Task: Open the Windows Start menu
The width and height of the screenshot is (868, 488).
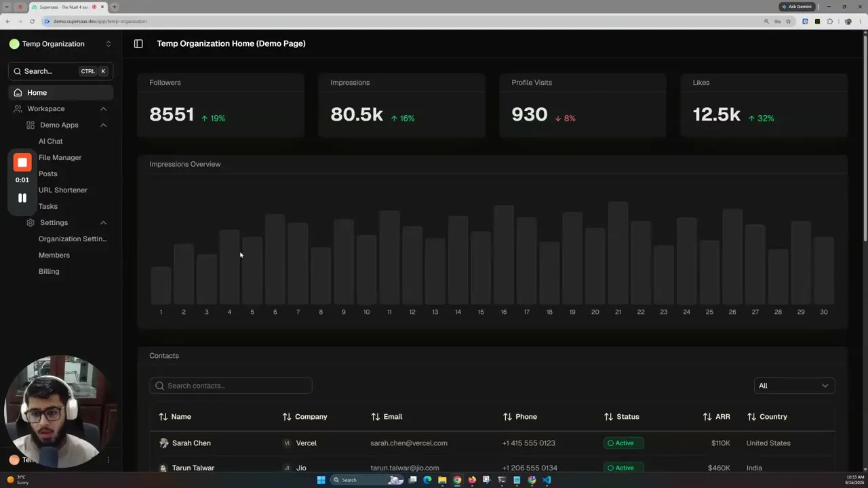Action: tap(321, 480)
